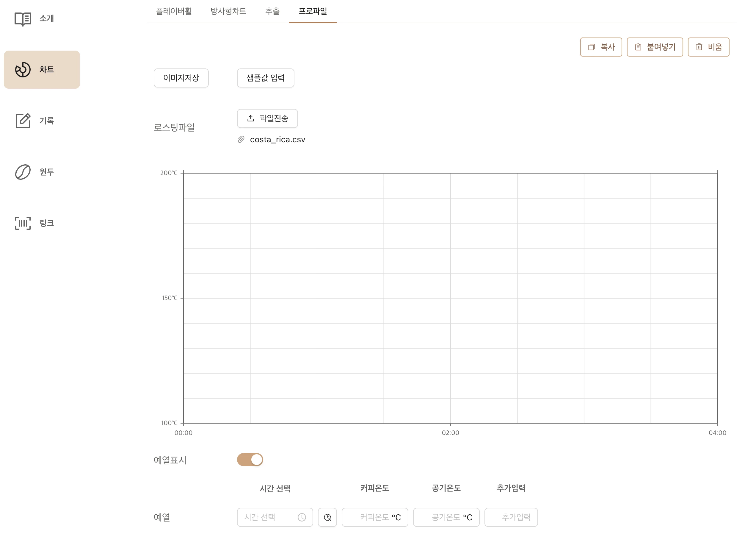Toggle the 예열표시 switch off
The width and height of the screenshot is (756, 534).
pos(250,460)
